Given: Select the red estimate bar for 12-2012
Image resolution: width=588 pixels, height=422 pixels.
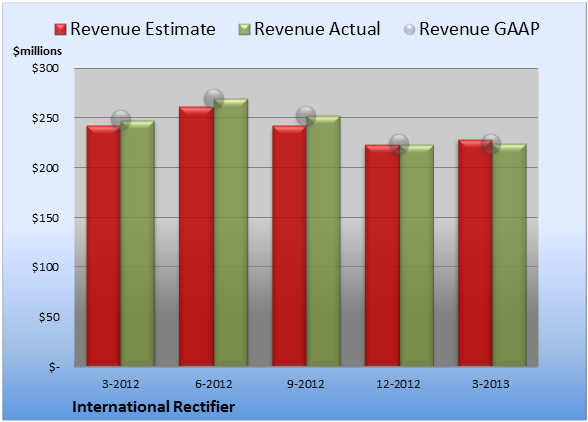Looking at the screenshot, I should 382,255.
